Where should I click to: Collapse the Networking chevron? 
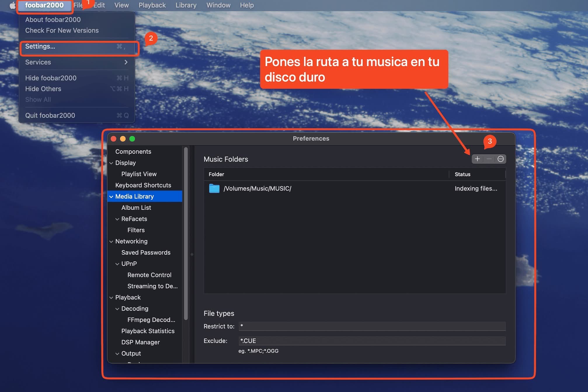pyautogui.click(x=111, y=242)
